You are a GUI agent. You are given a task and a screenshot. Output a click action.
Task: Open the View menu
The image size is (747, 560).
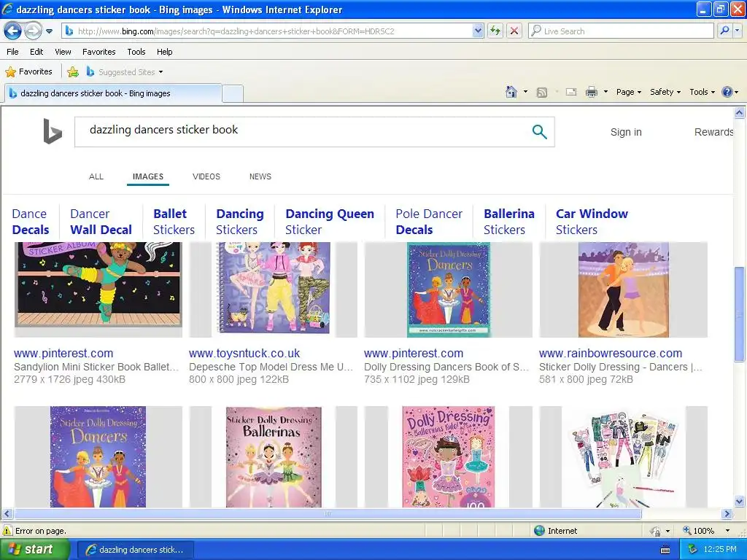coord(63,52)
